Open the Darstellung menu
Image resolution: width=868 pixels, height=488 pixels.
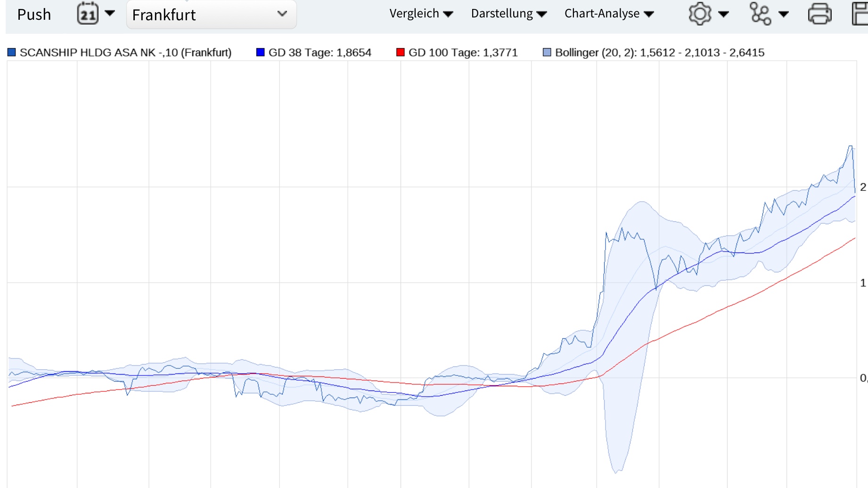point(508,14)
